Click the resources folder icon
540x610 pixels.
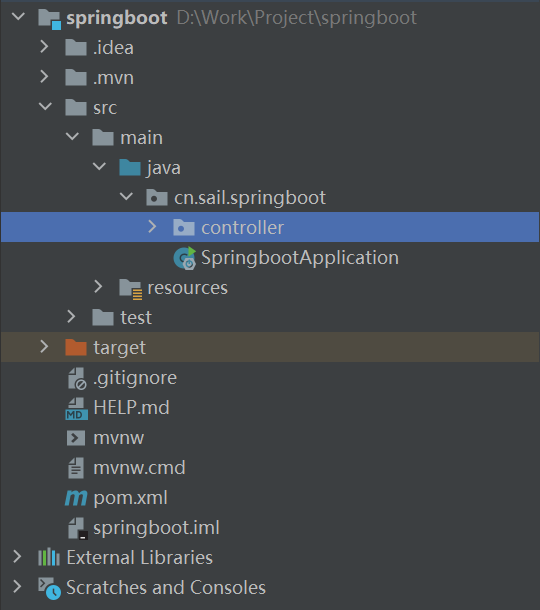(x=131, y=289)
